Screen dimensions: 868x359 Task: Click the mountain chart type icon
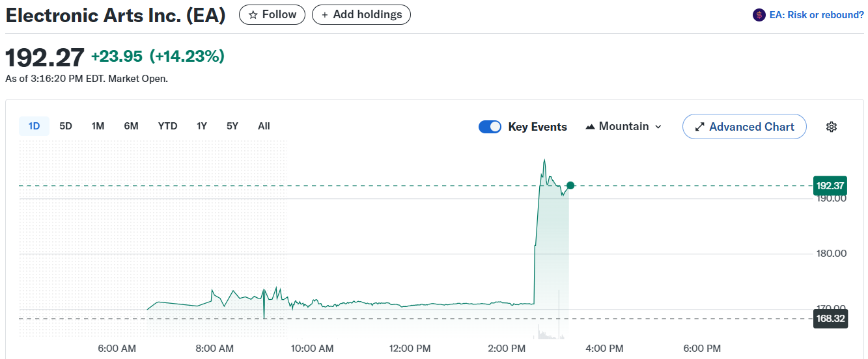pyautogui.click(x=590, y=127)
